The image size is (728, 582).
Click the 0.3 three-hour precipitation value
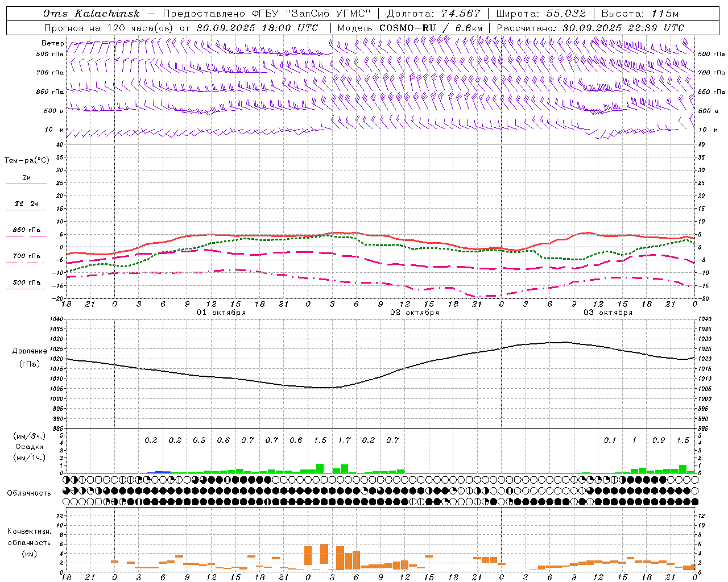pyautogui.click(x=199, y=440)
